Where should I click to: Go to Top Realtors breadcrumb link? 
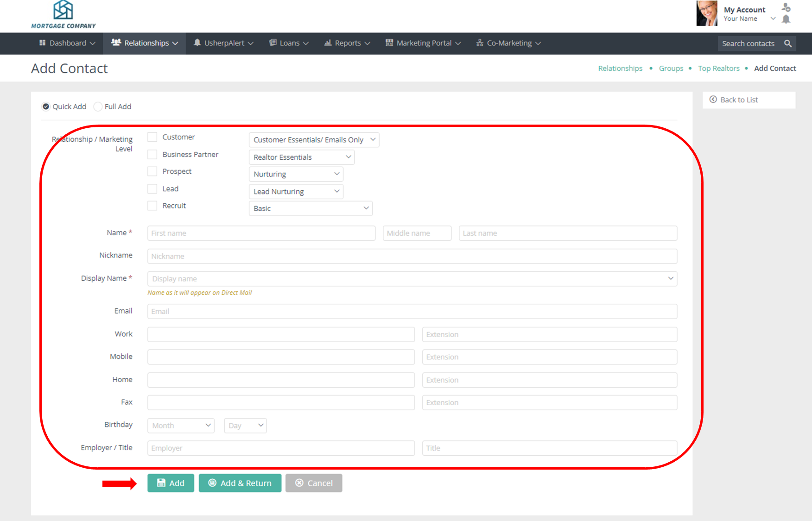[718, 69]
